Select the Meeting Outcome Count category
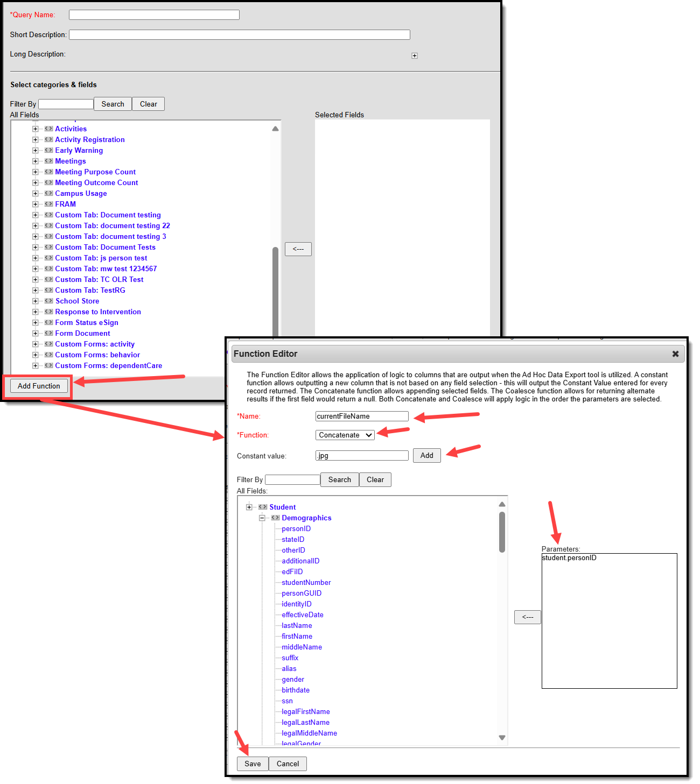The image size is (700, 784). pos(96,182)
